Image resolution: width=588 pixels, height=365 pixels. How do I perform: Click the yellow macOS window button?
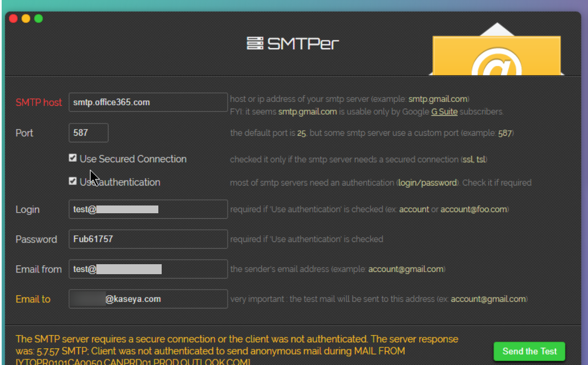pos(25,18)
